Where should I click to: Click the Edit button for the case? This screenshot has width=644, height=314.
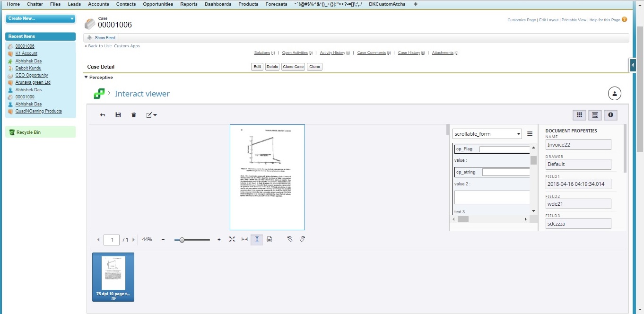(x=257, y=67)
